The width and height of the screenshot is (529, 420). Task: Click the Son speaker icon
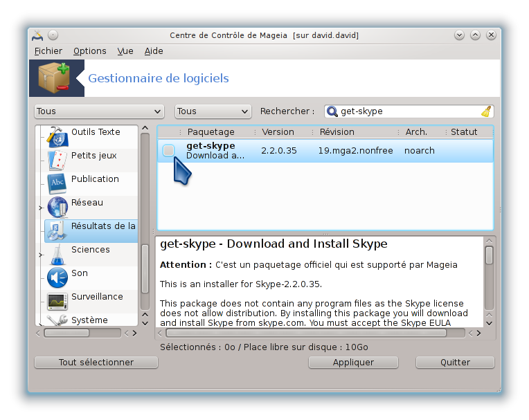point(57,278)
